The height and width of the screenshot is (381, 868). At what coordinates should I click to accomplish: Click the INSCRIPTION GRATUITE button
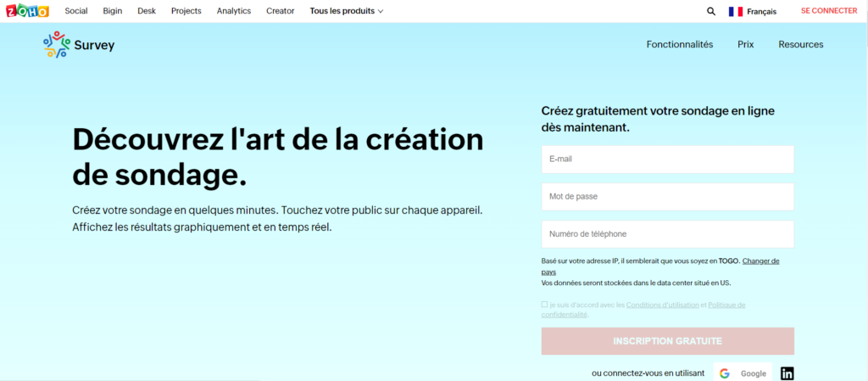[668, 341]
